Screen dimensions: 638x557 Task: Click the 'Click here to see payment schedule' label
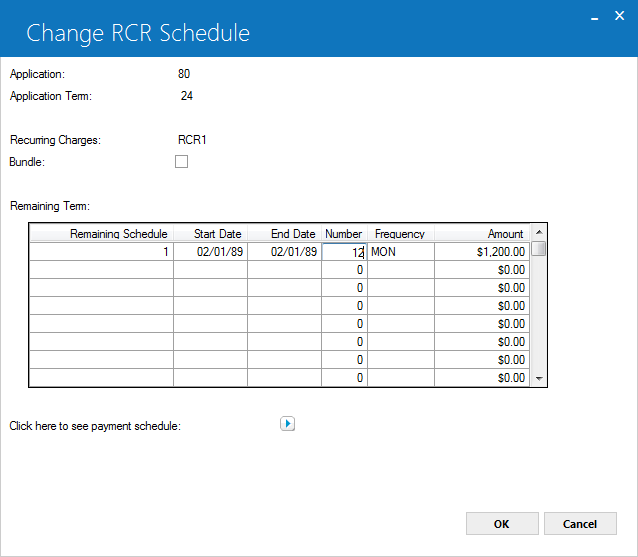tap(95, 426)
